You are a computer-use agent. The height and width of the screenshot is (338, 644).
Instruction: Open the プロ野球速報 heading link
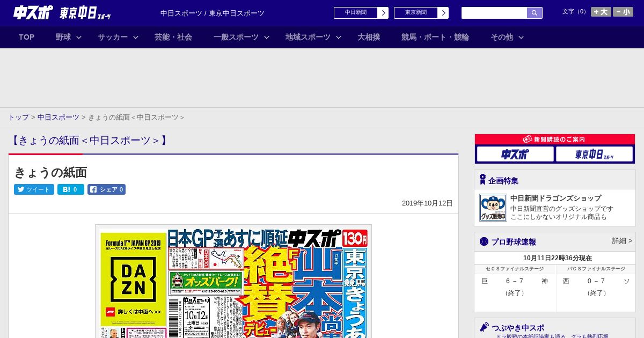point(514,242)
